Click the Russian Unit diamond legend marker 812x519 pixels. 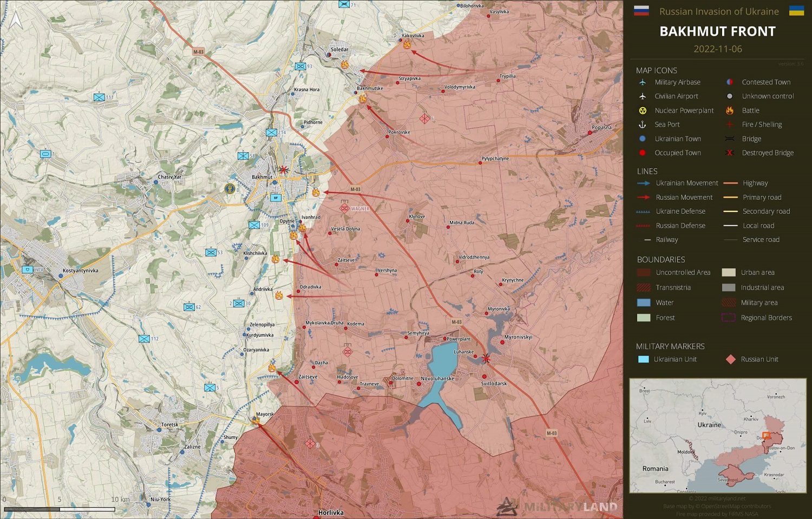(x=730, y=359)
